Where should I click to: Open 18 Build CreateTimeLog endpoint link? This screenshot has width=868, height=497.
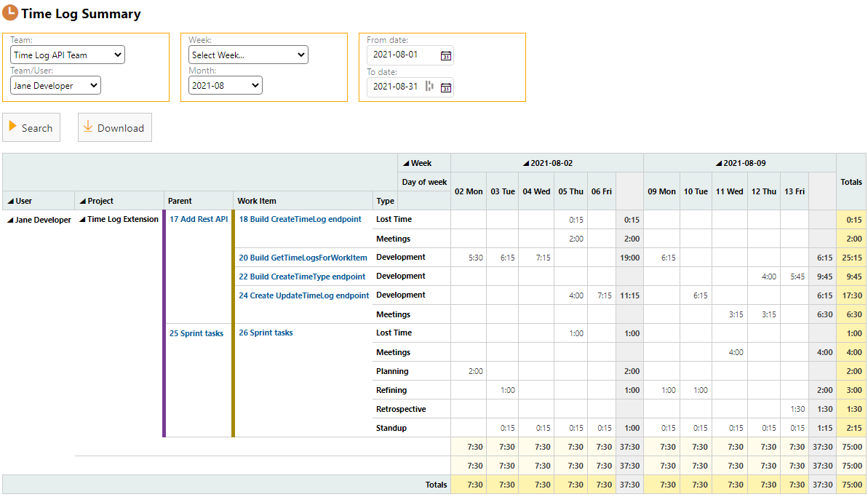coord(300,219)
